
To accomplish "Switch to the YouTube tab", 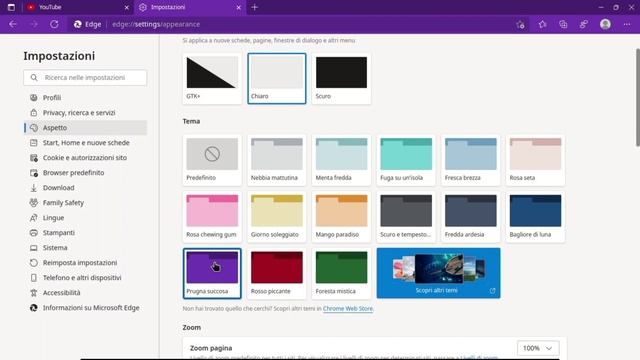I will pos(78,7).
